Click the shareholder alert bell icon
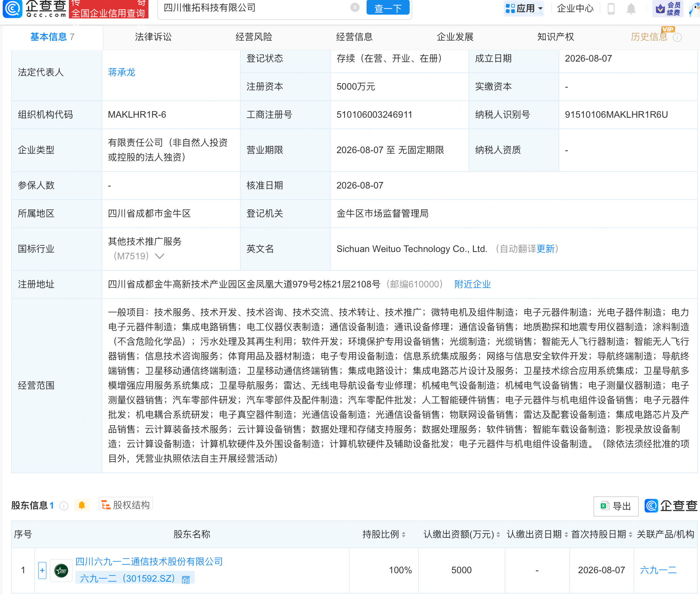700x594 pixels. tap(82, 505)
